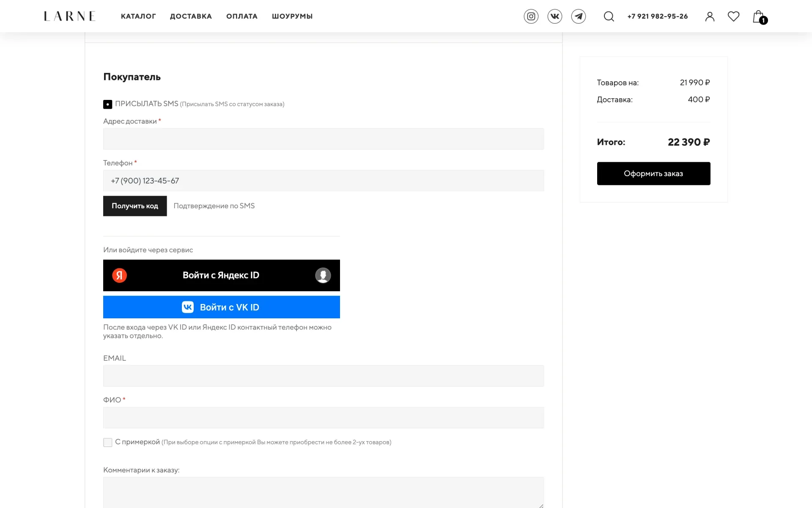The image size is (812, 508).
Task: Sign in with 'Войти с VK ID'
Action: (222, 307)
